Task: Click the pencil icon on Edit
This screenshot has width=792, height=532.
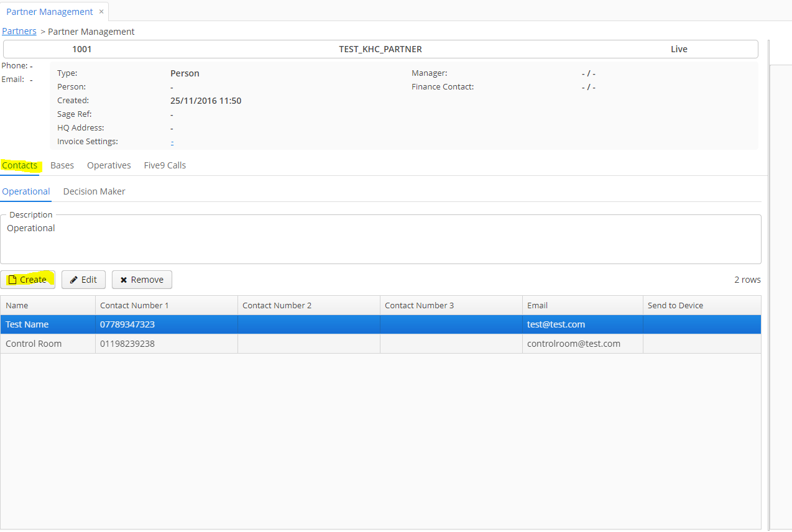Action: tap(73, 280)
